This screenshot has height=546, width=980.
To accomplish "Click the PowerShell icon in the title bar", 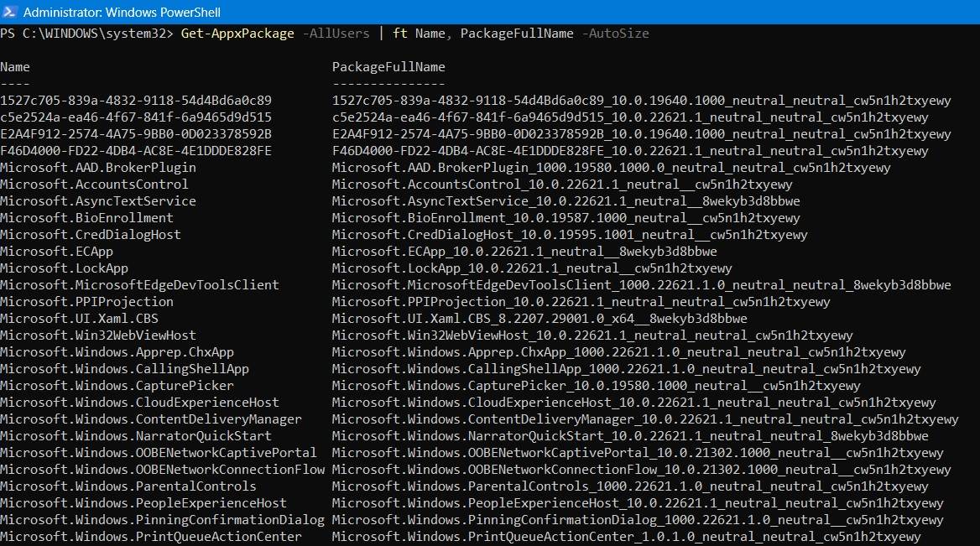I will (x=9, y=13).
